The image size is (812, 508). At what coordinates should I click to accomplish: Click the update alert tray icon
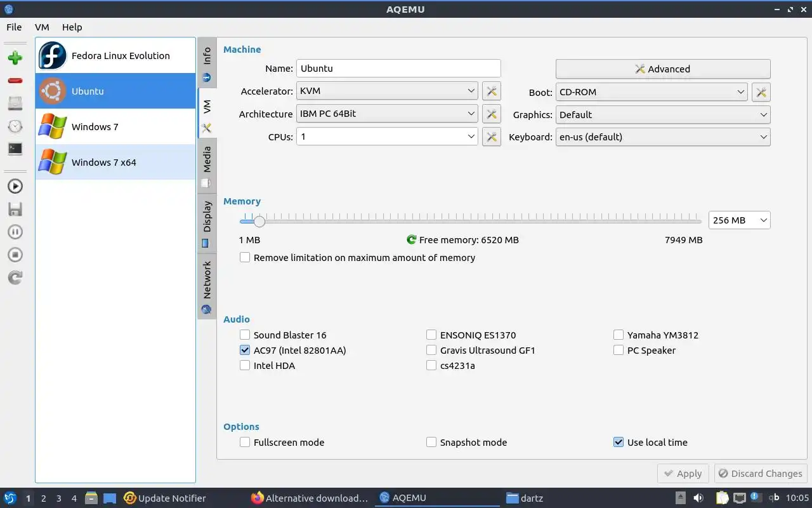pyautogui.click(x=756, y=497)
